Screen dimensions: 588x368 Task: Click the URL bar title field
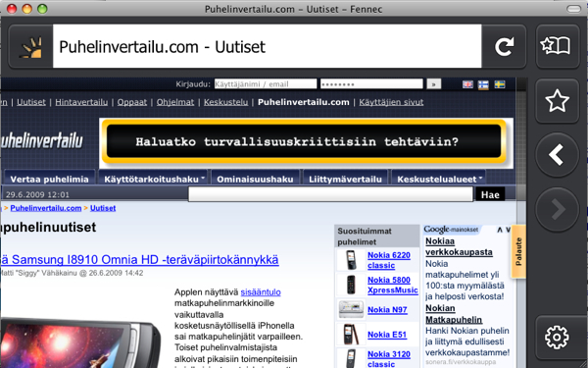click(267, 46)
